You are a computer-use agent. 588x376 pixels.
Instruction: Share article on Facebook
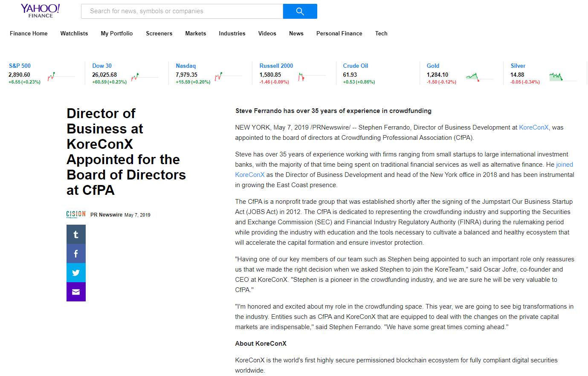pos(76,254)
